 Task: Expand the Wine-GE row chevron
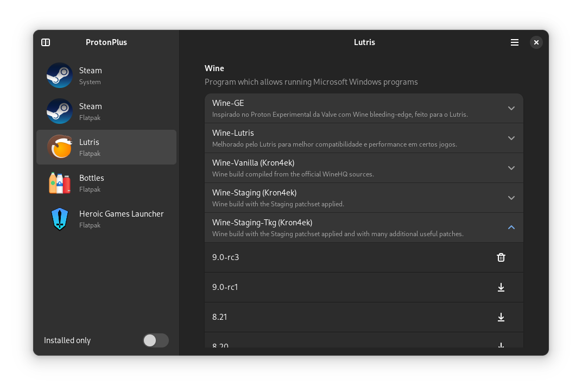point(511,109)
